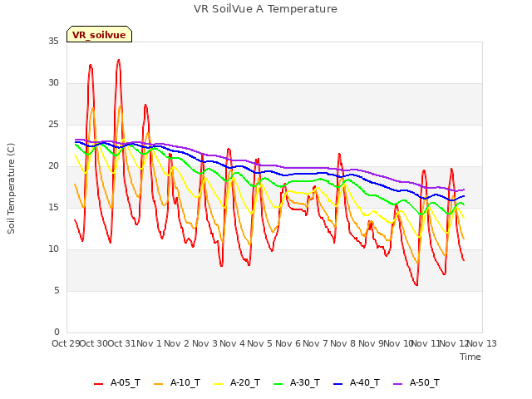
Task: Click the 5 y-axis tick label
Action: tap(57, 291)
